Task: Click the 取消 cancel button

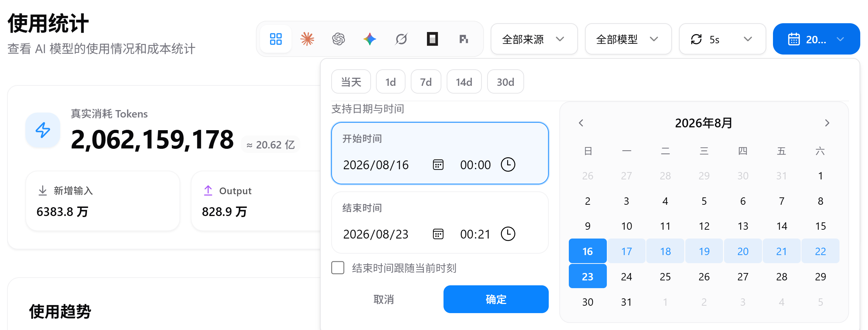Action: point(384,299)
